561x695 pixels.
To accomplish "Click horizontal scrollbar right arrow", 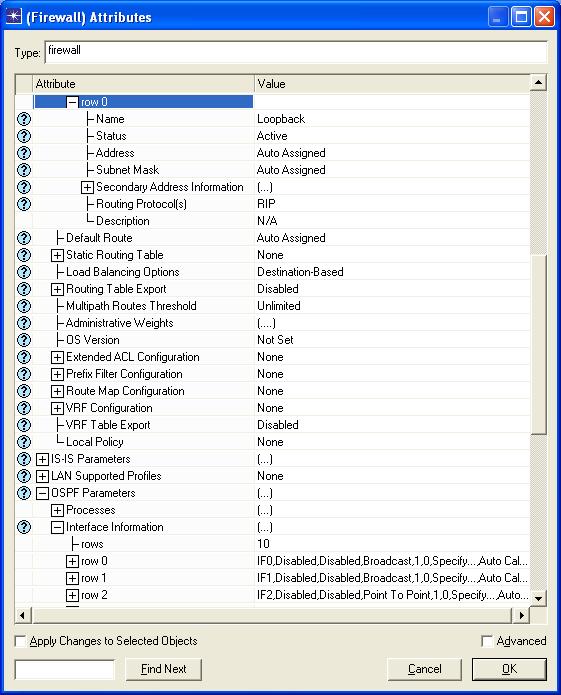I will coord(521,615).
